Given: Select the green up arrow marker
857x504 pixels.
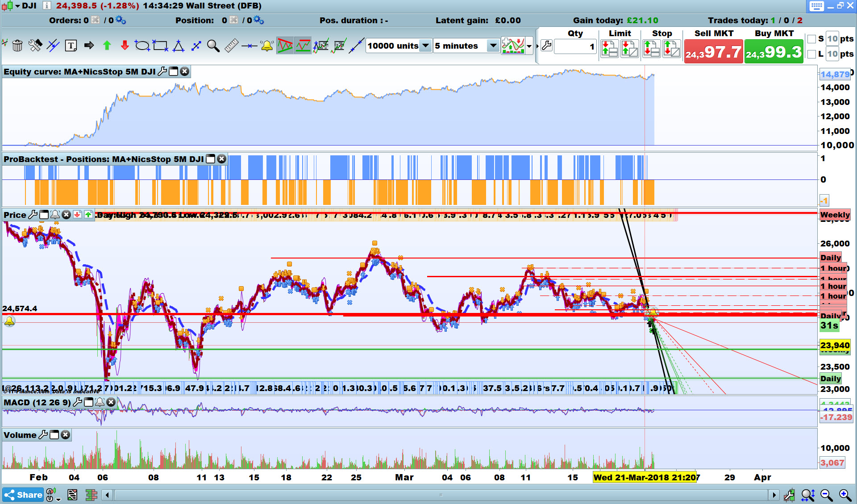Looking at the screenshot, I should point(107,46).
